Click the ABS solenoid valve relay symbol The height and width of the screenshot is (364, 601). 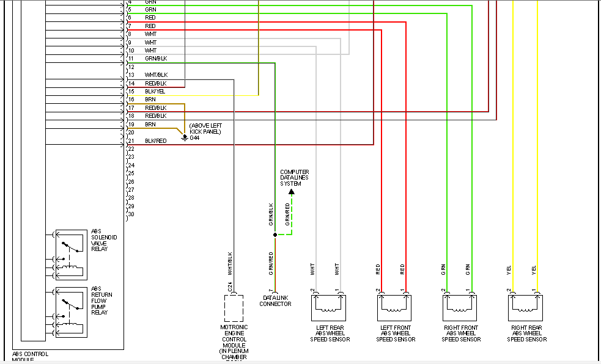(71, 253)
